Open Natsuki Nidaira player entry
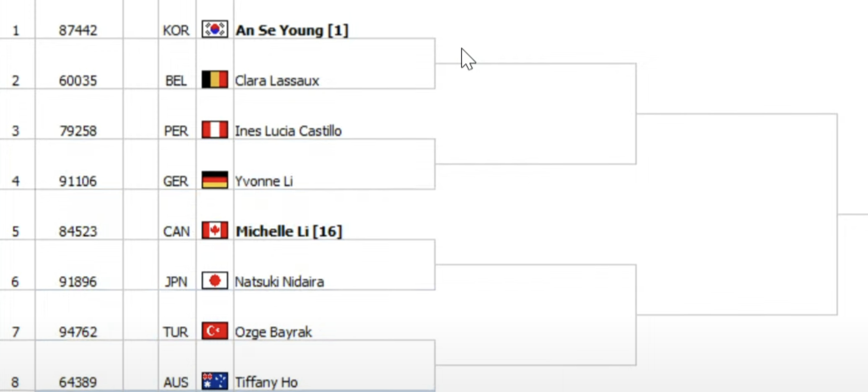The image size is (868, 392). coord(279,281)
